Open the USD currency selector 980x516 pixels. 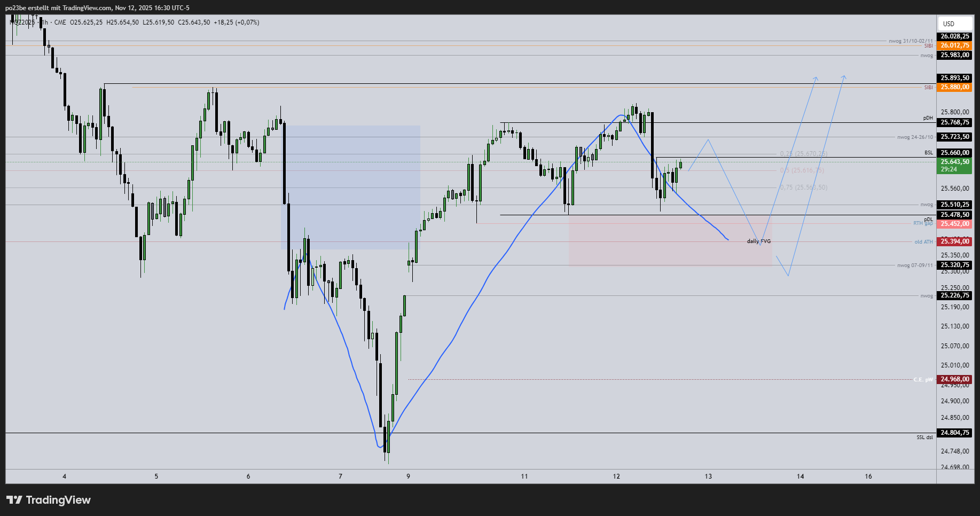(x=954, y=24)
